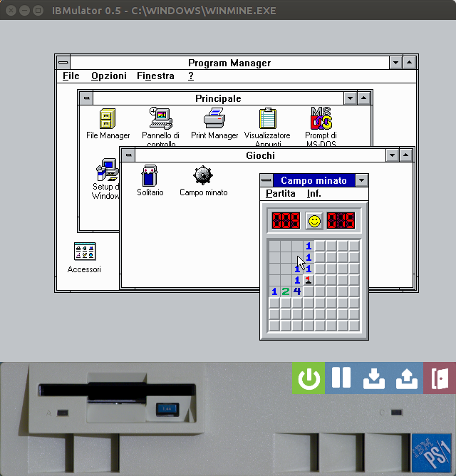
Task: Click the yellow smiley face reset button
Action: tap(314, 221)
